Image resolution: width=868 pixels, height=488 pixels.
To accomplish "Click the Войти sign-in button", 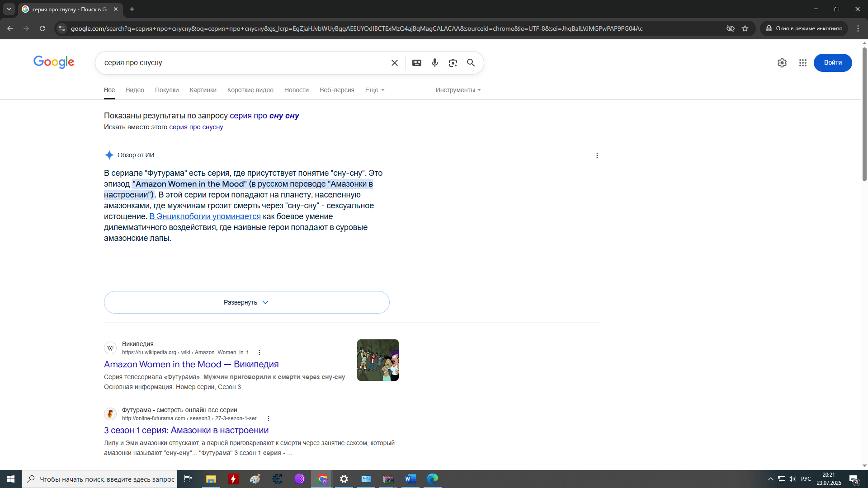I will pyautogui.click(x=833, y=63).
